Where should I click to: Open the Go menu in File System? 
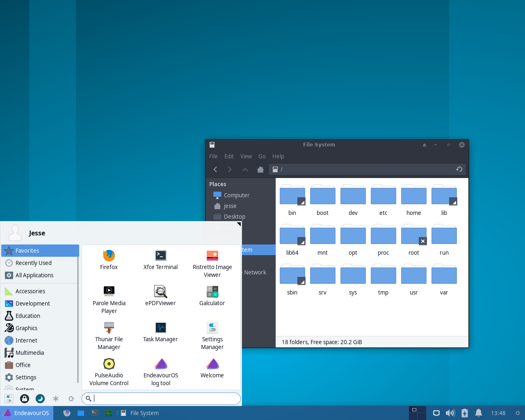point(262,156)
